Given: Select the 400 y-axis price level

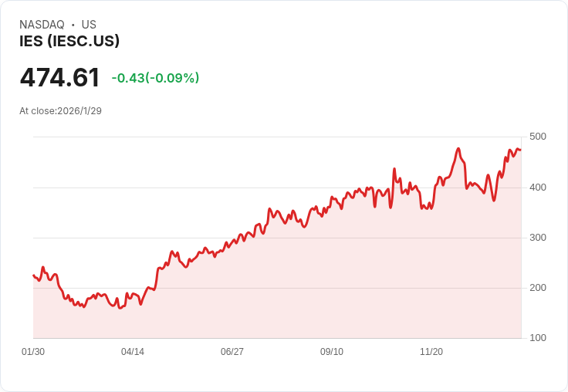Looking at the screenshot, I should tap(538, 188).
